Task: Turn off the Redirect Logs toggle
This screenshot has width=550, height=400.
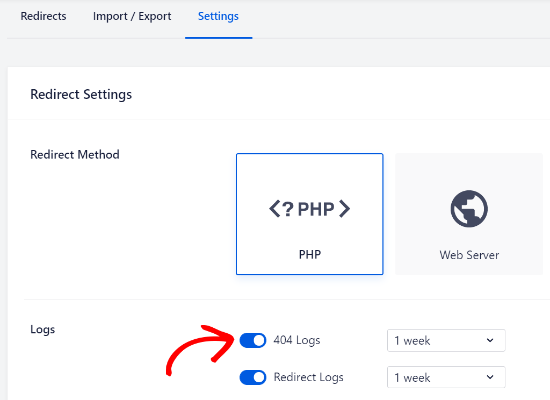Action: [253, 378]
